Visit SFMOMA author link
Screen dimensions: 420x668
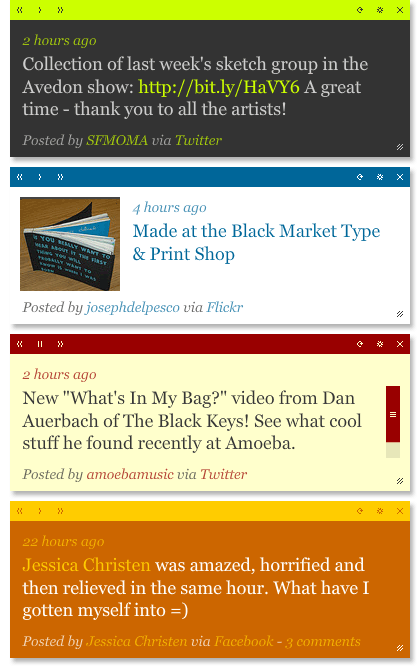pos(117,140)
